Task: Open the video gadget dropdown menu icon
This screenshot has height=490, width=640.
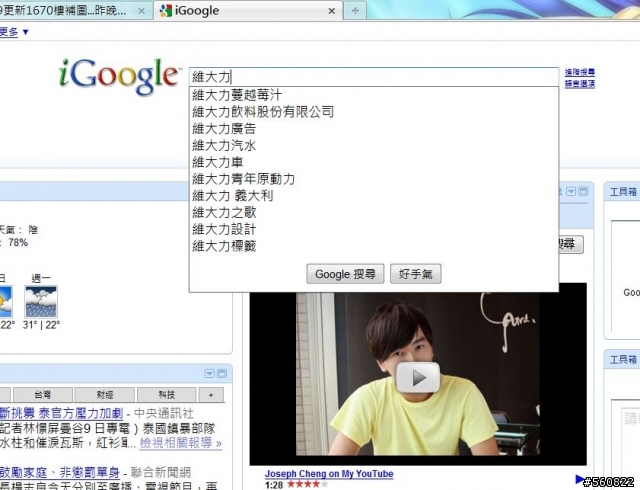Action: coord(571,192)
